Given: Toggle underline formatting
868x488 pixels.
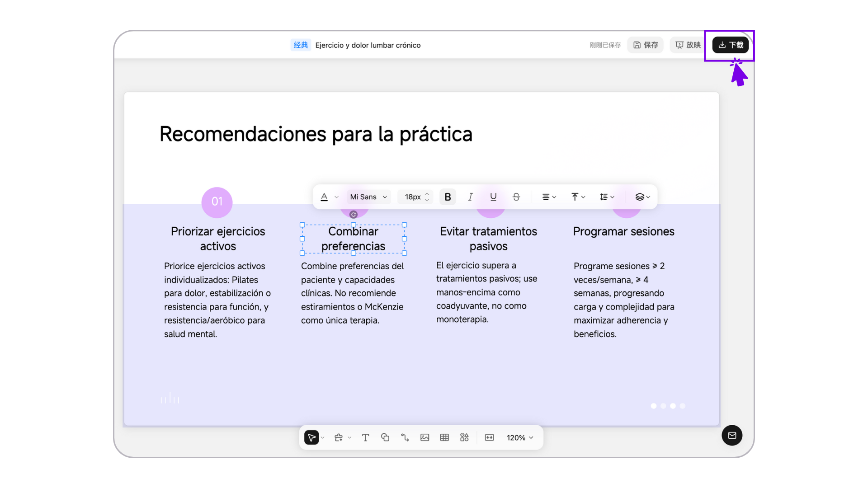Looking at the screenshot, I should pyautogui.click(x=493, y=197).
